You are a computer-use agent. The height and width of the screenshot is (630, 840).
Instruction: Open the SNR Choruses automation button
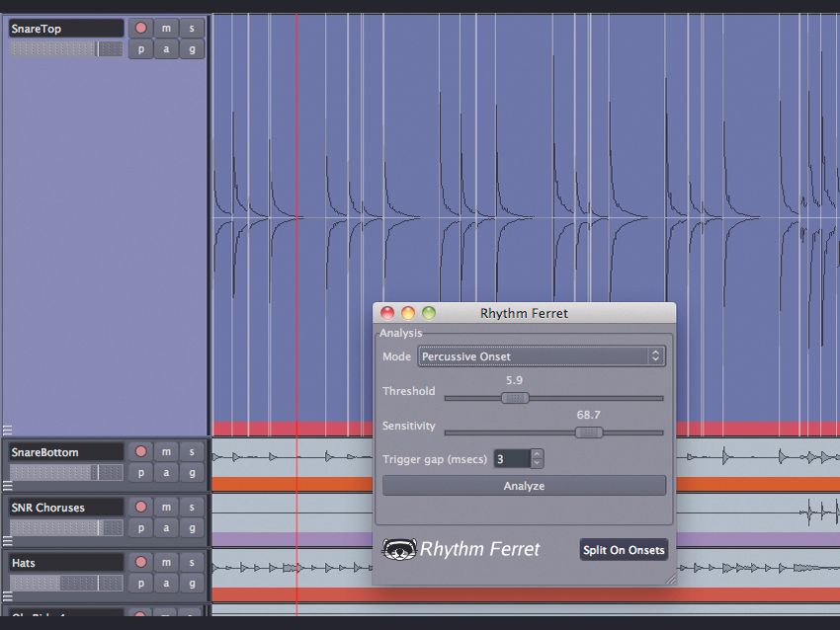[166, 527]
